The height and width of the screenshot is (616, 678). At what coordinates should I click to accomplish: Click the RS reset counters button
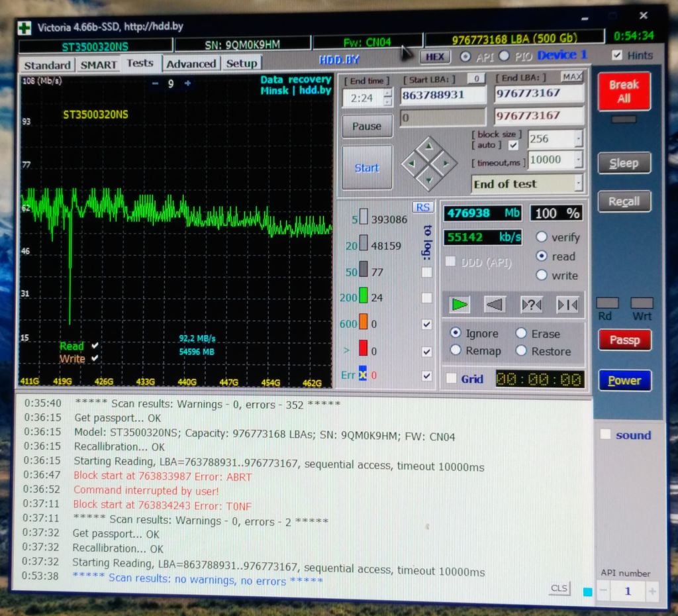point(422,207)
